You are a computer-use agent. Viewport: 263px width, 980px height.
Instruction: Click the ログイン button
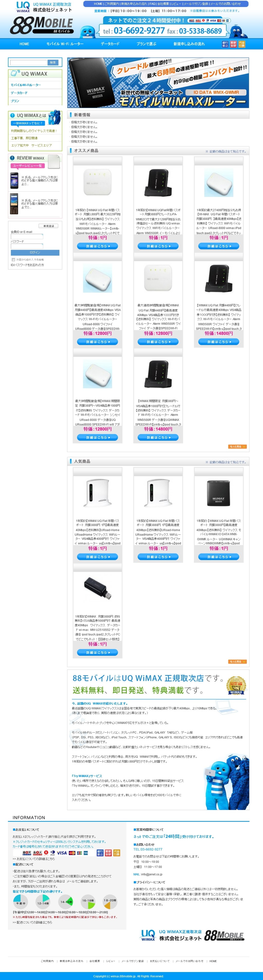[35, 253]
